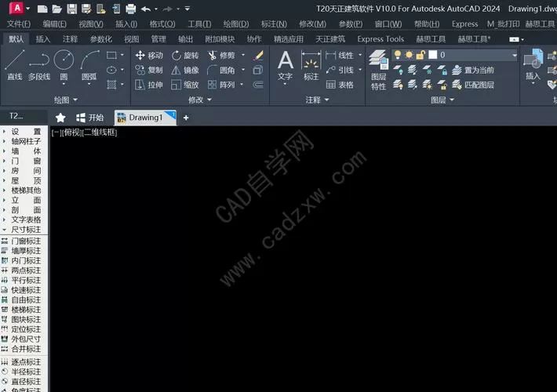Insert a Table (表格)
Image resolution: width=557 pixels, height=392 pixels.
tap(340, 85)
